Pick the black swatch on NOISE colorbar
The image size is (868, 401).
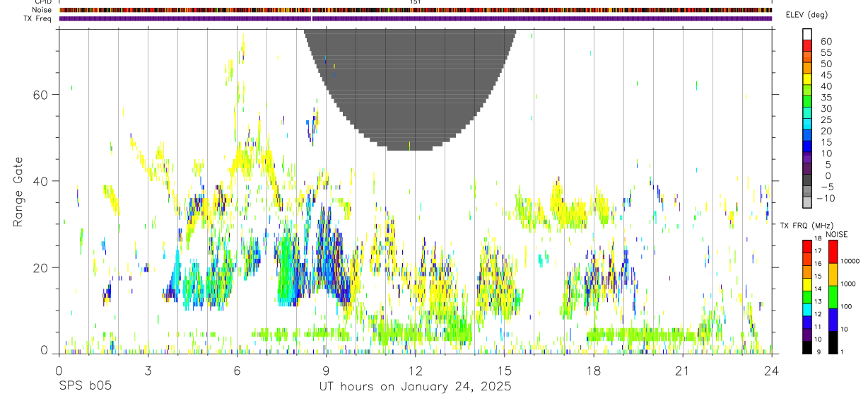832,342
